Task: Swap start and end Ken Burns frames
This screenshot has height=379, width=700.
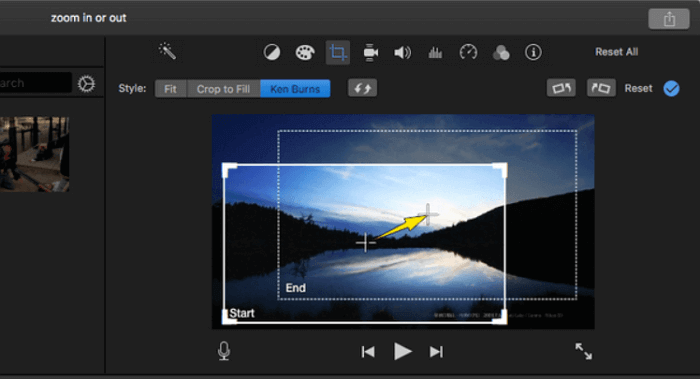Action: click(x=362, y=88)
